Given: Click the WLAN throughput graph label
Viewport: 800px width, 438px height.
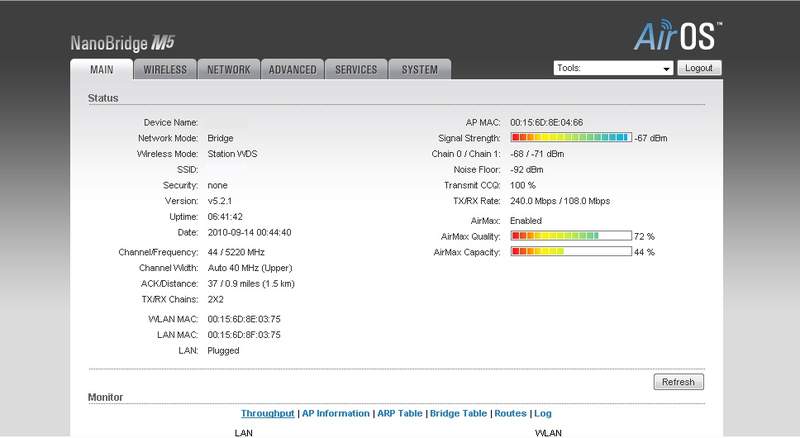Looking at the screenshot, I should (x=548, y=433).
